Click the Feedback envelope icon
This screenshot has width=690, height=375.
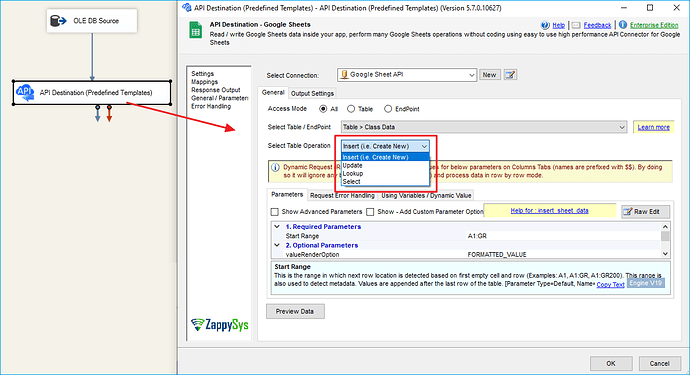[x=576, y=25]
